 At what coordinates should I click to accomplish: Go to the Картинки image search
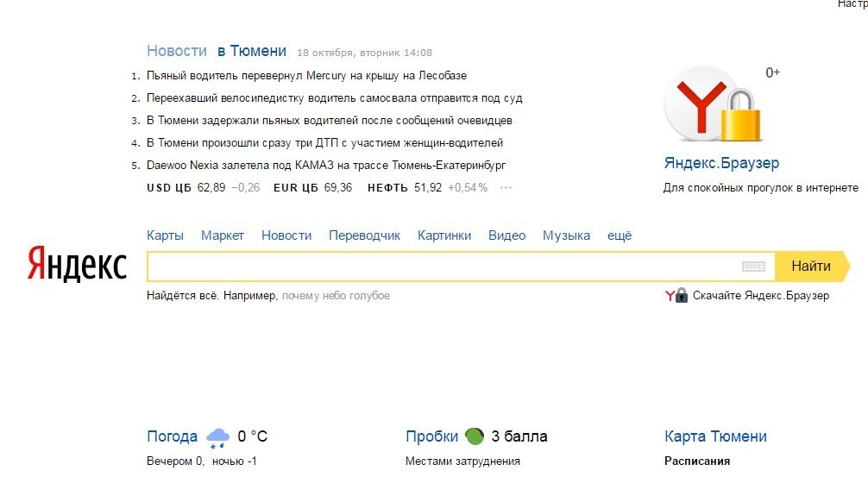click(444, 235)
